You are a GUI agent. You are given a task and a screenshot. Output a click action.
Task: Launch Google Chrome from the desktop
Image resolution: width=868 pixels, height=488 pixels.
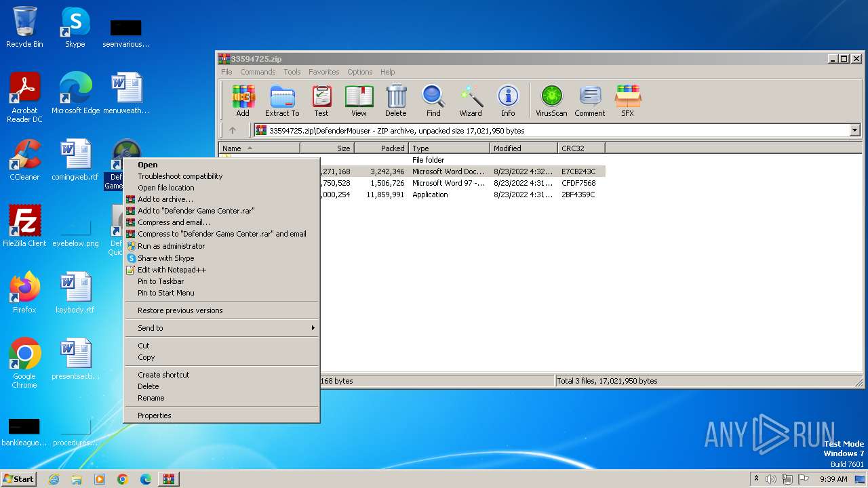(x=24, y=363)
